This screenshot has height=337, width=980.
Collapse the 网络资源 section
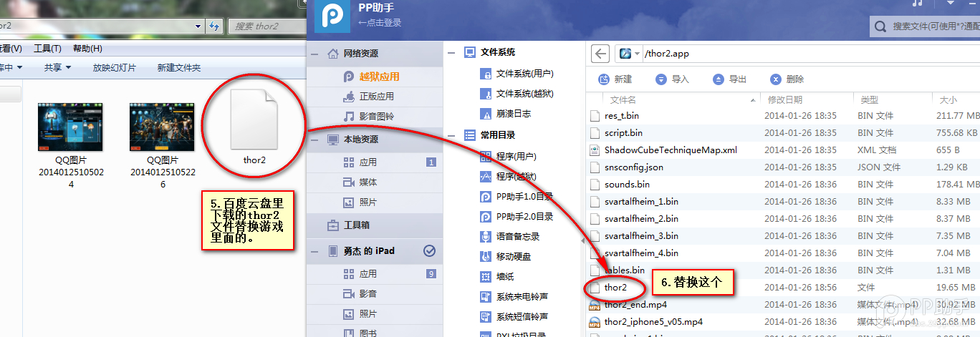point(315,54)
